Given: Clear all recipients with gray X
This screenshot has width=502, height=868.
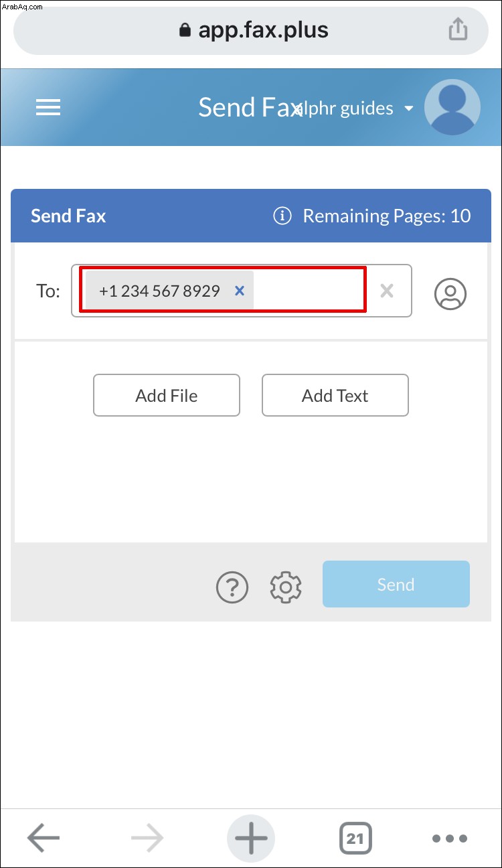Looking at the screenshot, I should (387, 291).
